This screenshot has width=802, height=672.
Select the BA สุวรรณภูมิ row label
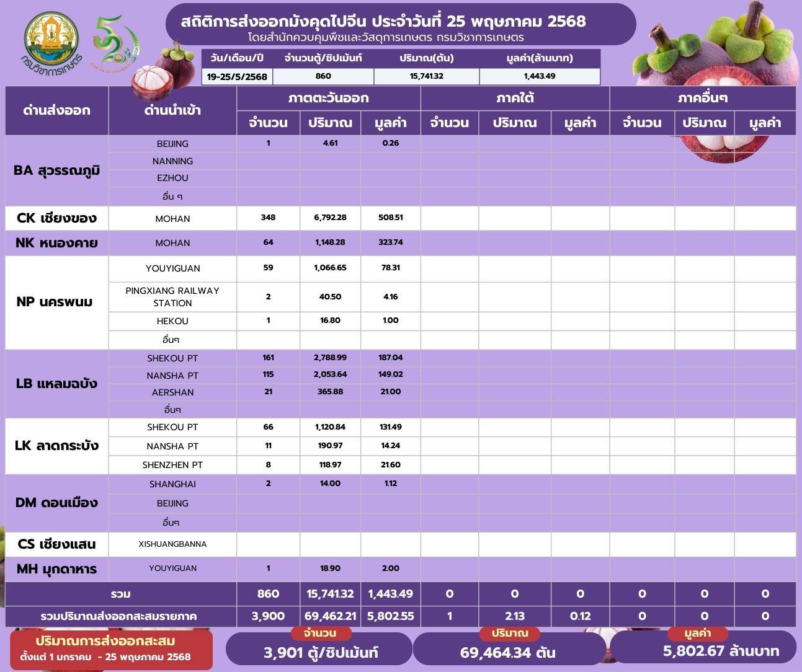click(56, 170)
